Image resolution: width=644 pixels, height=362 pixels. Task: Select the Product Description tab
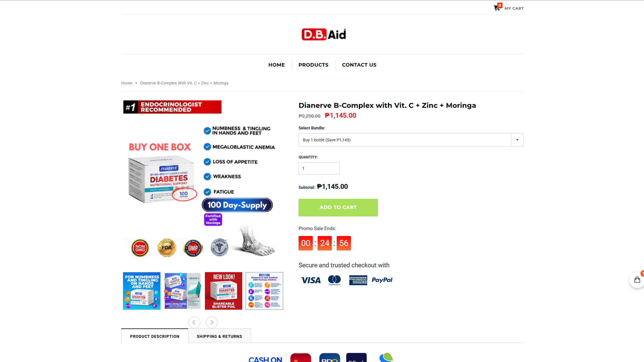155,336
